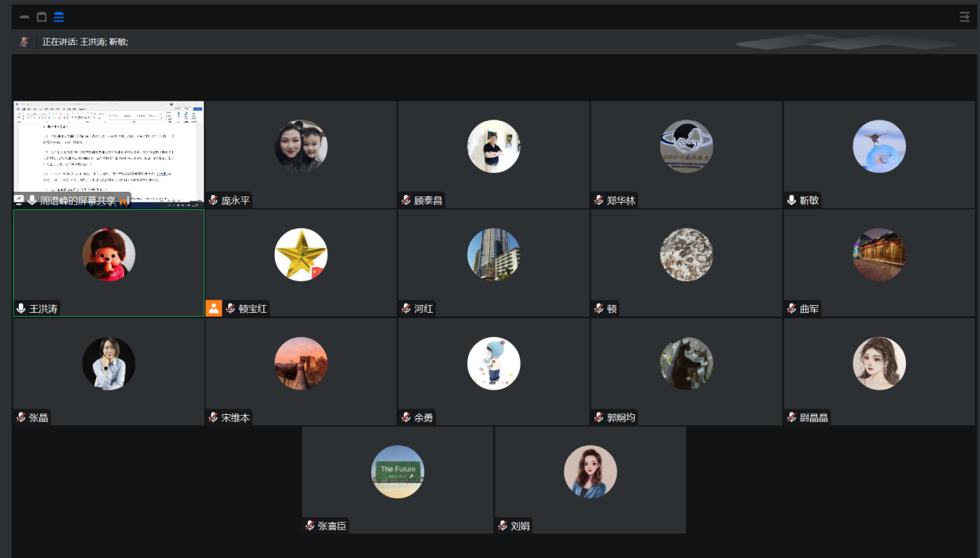The image size is (980, 558).
Task: Click 王洪涛's active microphone icon
Action: point(21,309)
